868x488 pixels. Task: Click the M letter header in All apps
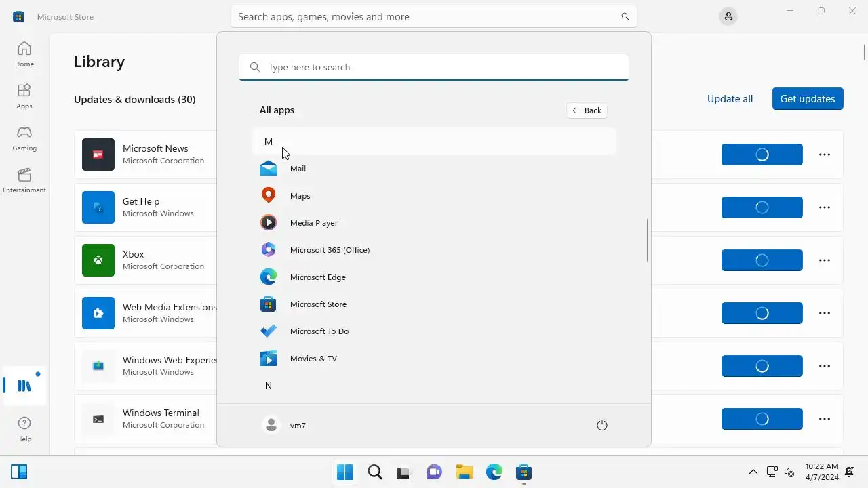coord(434,142)
